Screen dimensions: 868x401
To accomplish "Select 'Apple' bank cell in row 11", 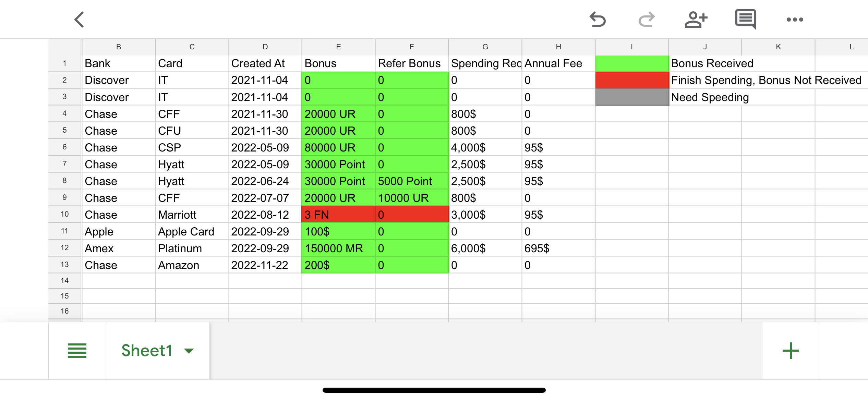I will (x=119, y=231).
